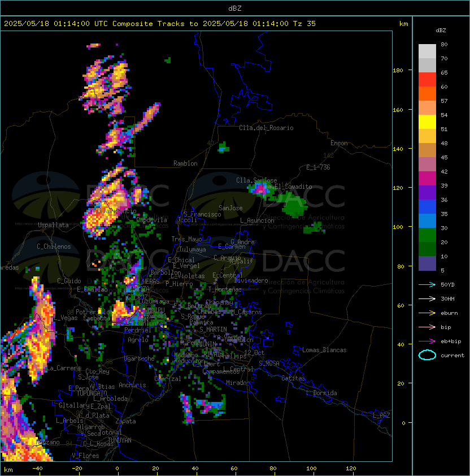Click the pink bip arrow in legend

(x=427, y=327)
